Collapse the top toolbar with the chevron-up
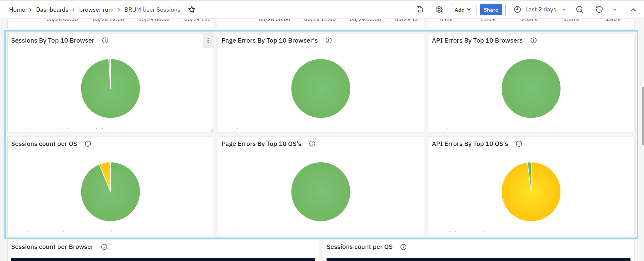Image resolution: width=644 pixels, height=261 pixels. coord(633,10)
